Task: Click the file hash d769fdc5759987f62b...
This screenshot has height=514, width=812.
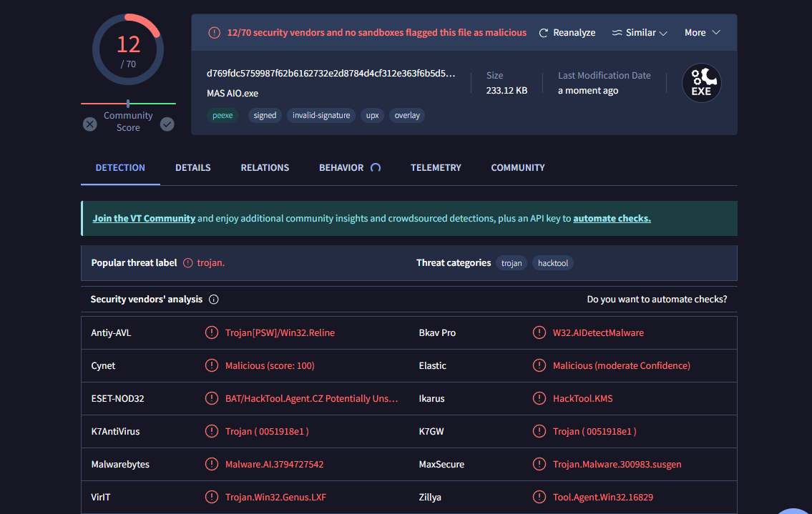Action: click(331, 74)
